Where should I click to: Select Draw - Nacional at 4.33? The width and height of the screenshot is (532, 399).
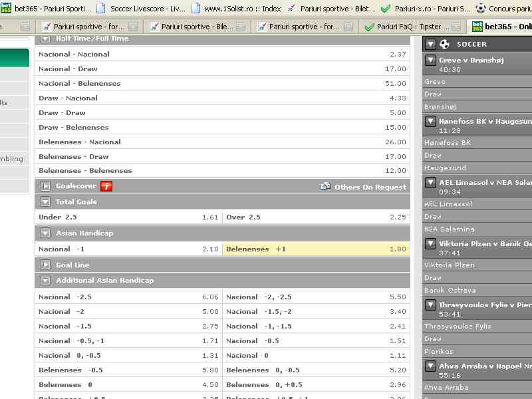tap(223, 98)
